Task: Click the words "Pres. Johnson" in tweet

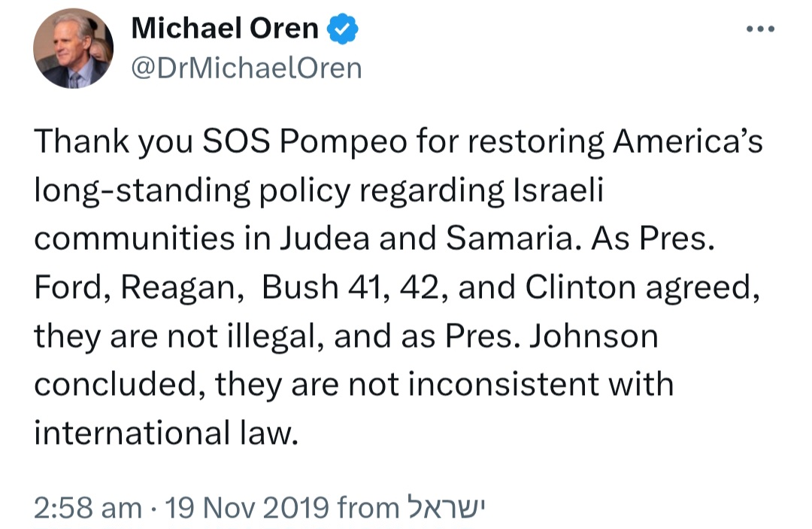Action: 552,336
